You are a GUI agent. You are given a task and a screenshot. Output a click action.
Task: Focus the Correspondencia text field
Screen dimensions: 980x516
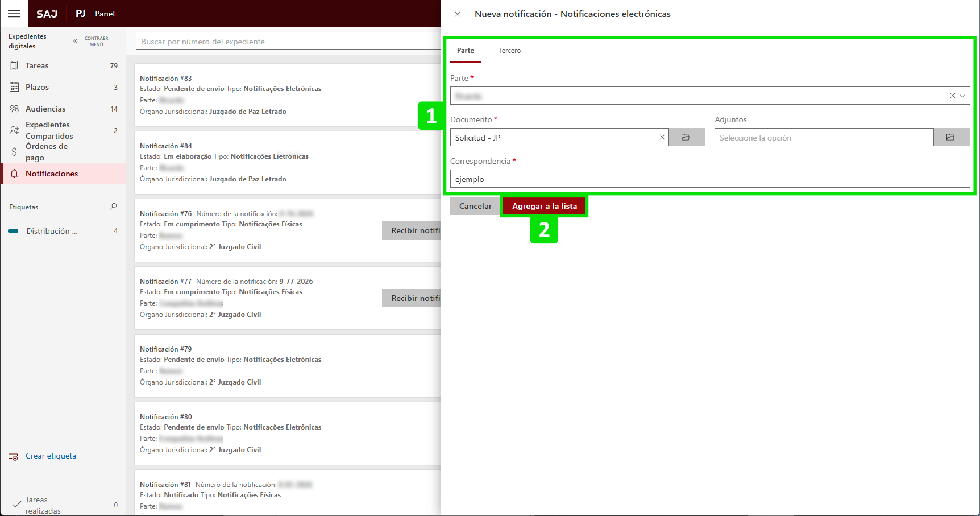click(709, 179)
